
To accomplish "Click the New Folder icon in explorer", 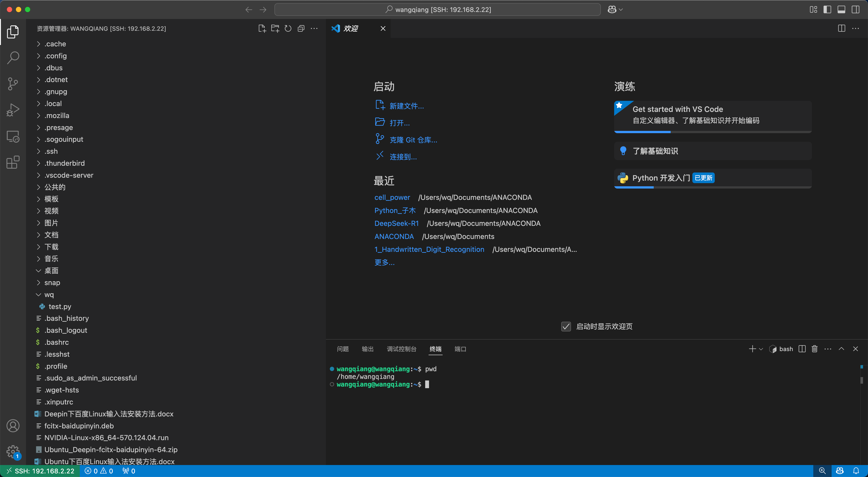I will pyautogui.click(x=275, y=29).
